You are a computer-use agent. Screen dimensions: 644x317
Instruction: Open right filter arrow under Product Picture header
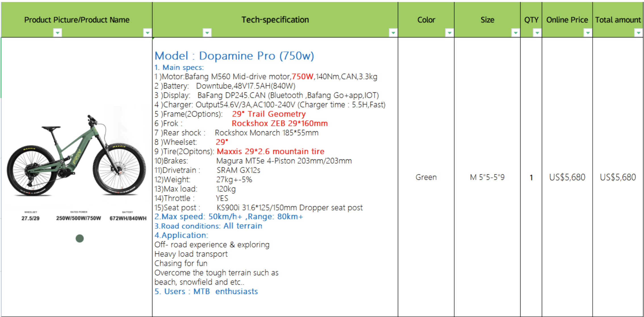pyautogui.click(x=147, y=33)
